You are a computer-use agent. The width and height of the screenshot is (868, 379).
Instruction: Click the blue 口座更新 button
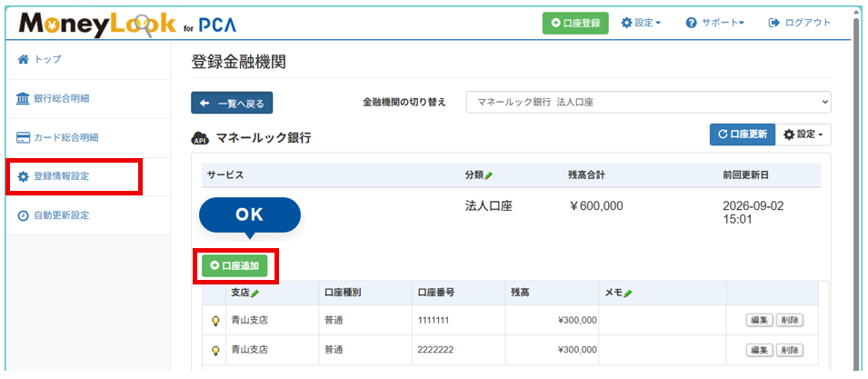(x=743, y=135)
